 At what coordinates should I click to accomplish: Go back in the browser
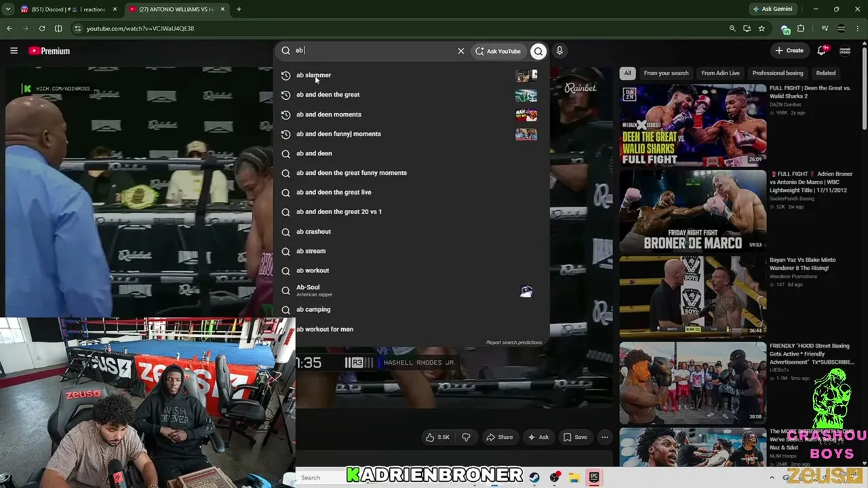tap(9, 28)
